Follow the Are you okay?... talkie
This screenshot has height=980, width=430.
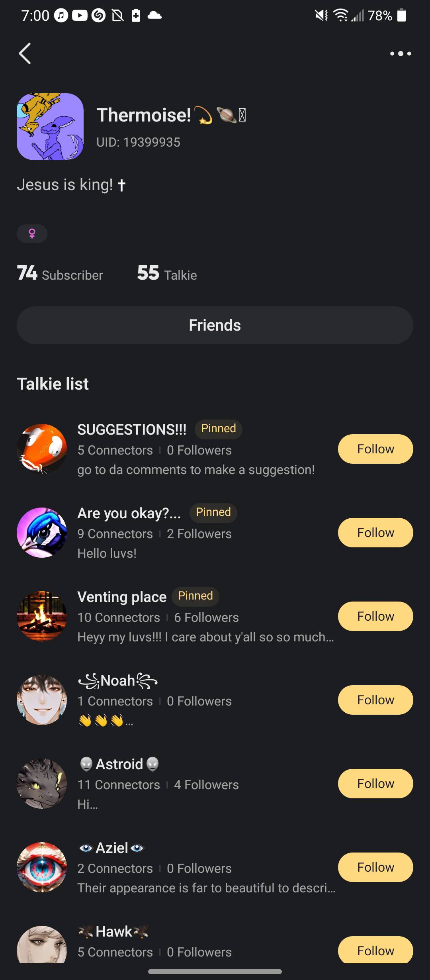[375, 533]
